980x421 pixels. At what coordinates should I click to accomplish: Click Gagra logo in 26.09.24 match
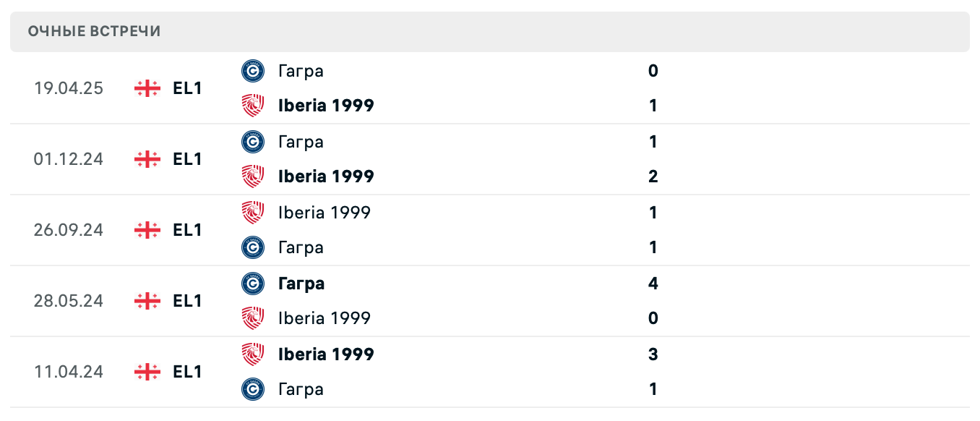coord(253,247)
